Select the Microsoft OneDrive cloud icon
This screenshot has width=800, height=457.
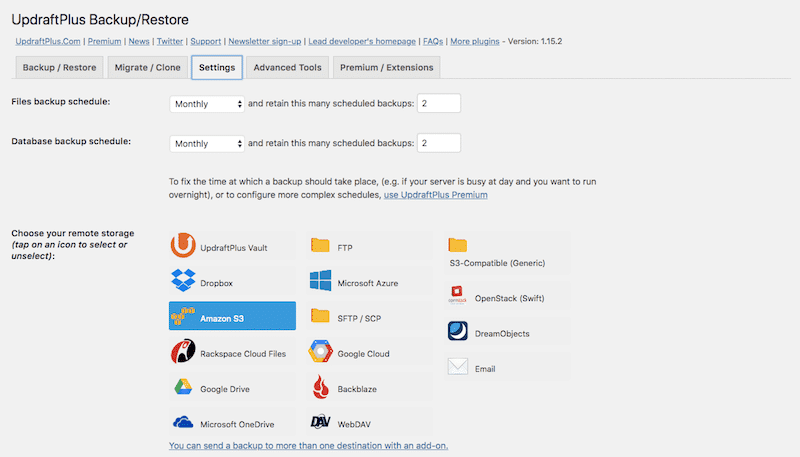click(x=183, y=422)
